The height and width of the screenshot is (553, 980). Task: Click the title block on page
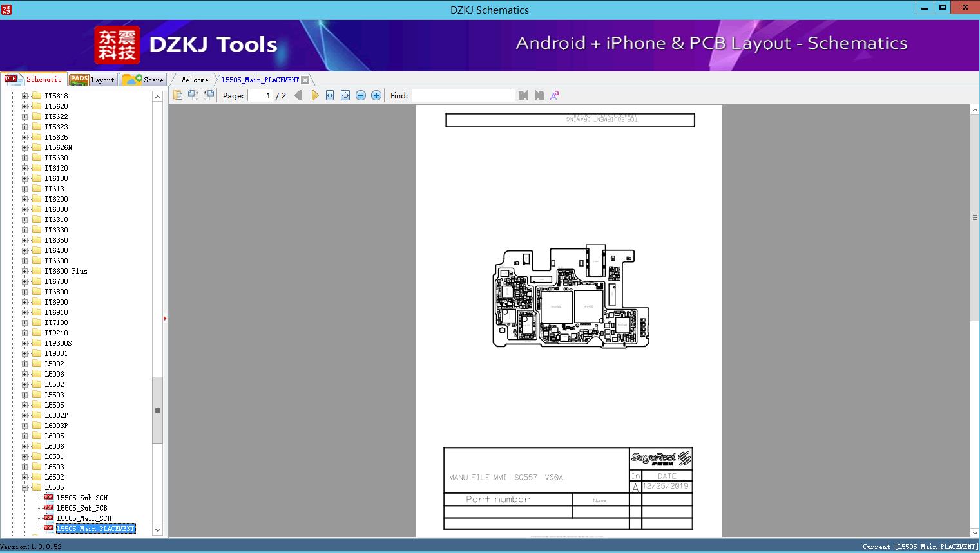click(568, 489)
